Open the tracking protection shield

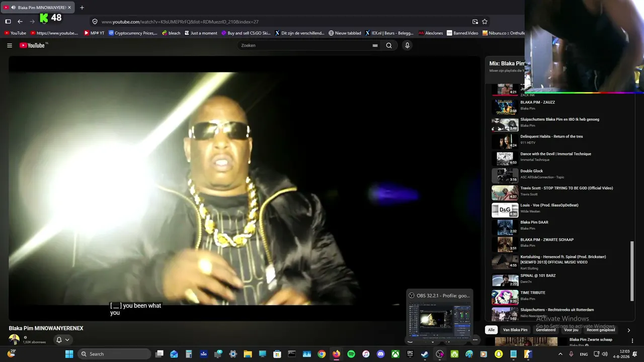[95, 22]
